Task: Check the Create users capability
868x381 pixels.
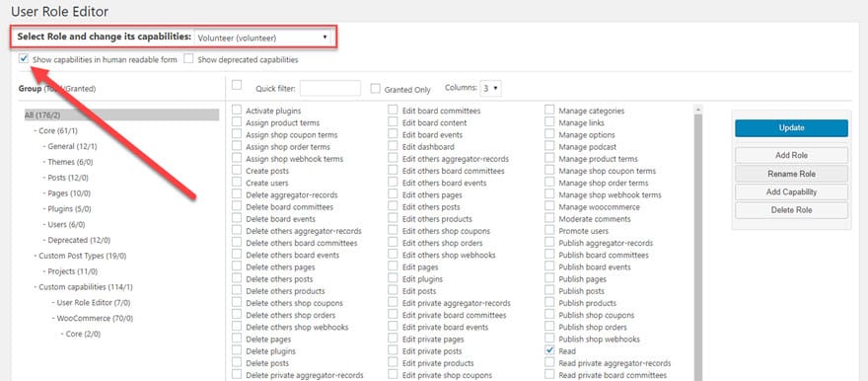Action: (x=237, y=183)
